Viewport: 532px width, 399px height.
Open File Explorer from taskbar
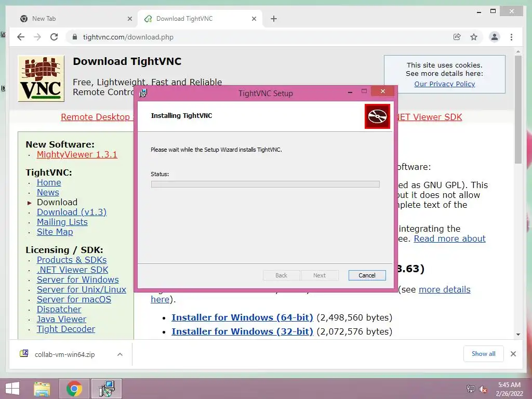(x=42, y=389)
